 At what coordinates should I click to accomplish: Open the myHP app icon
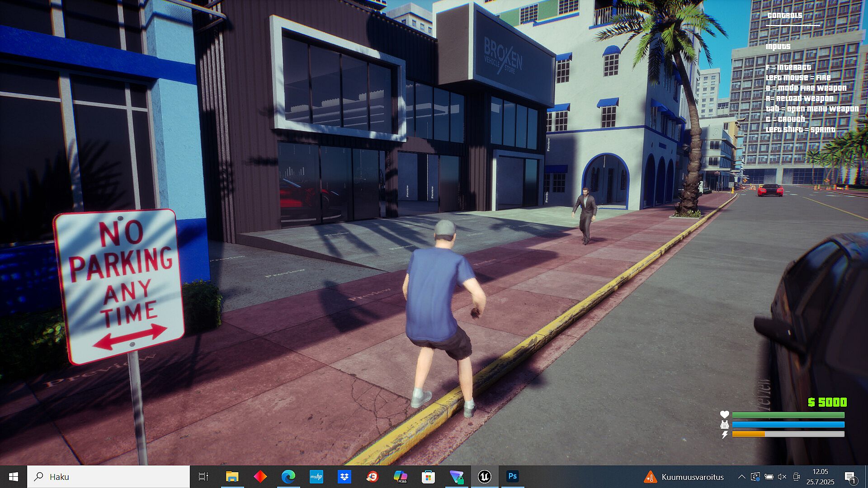(x=316, y=477)
